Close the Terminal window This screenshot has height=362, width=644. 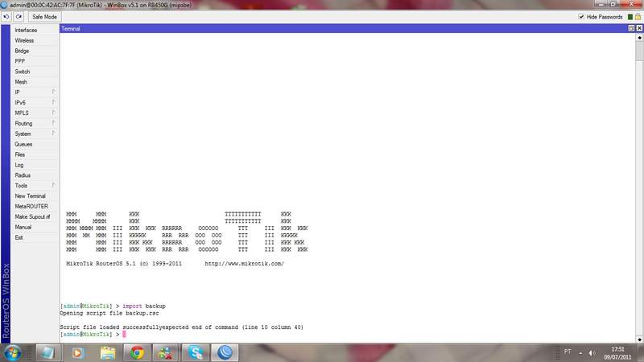(639, 28)
